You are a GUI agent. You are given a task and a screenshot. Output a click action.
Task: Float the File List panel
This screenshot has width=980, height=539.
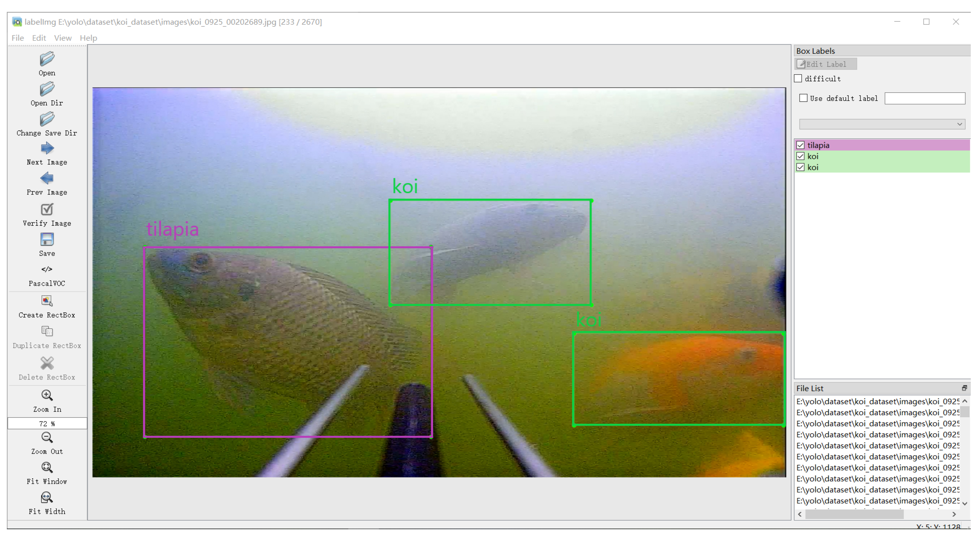point(965,388)
